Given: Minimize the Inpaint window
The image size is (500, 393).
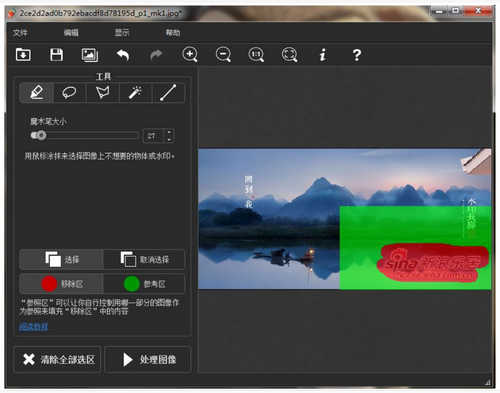Looking at the screenshot, I should coord(439,12).
